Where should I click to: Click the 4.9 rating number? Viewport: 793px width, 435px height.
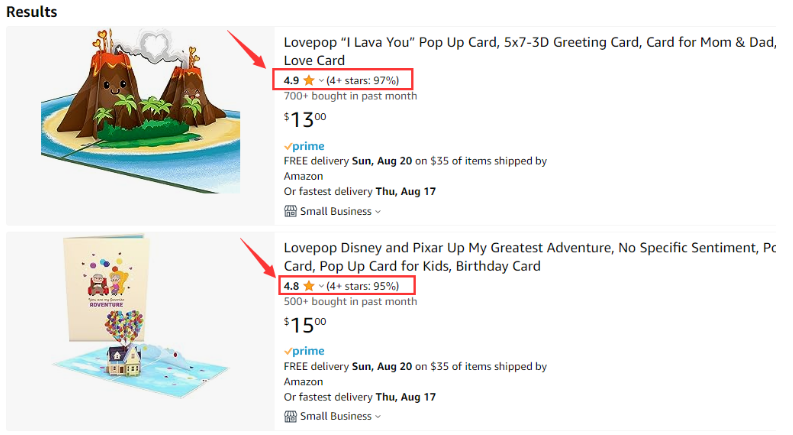[291, 80]
